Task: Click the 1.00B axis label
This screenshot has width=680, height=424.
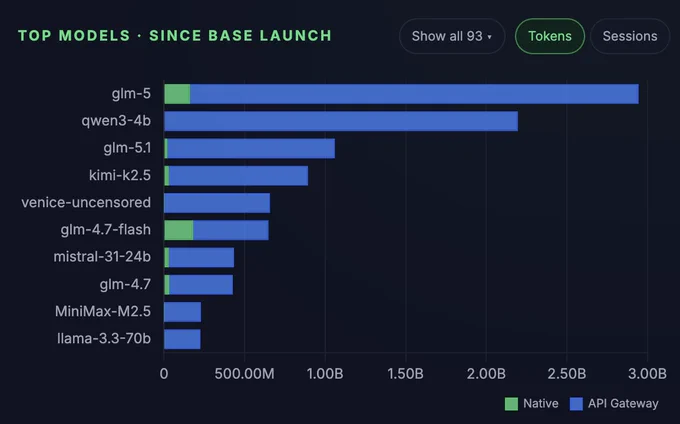Action: pos(325,374)
